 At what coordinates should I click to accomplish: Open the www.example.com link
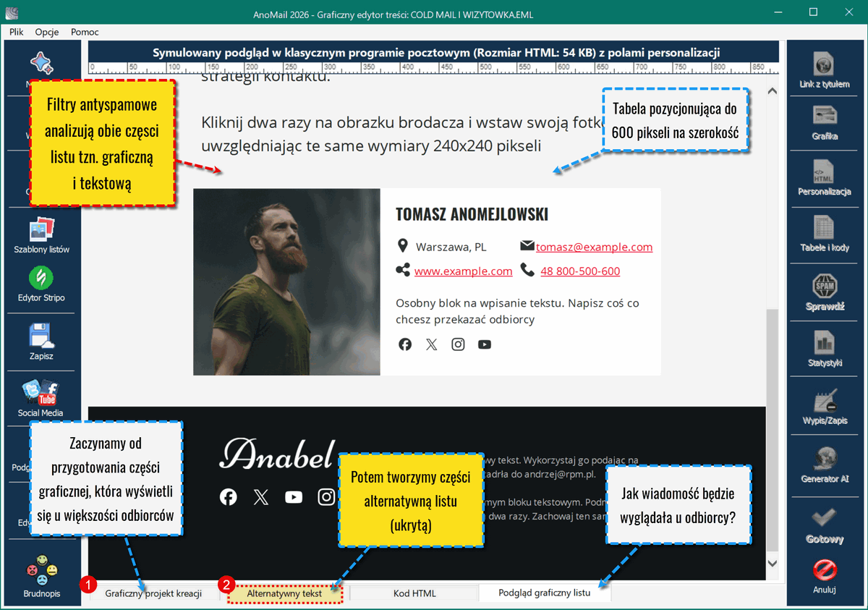tap(463, 271)
